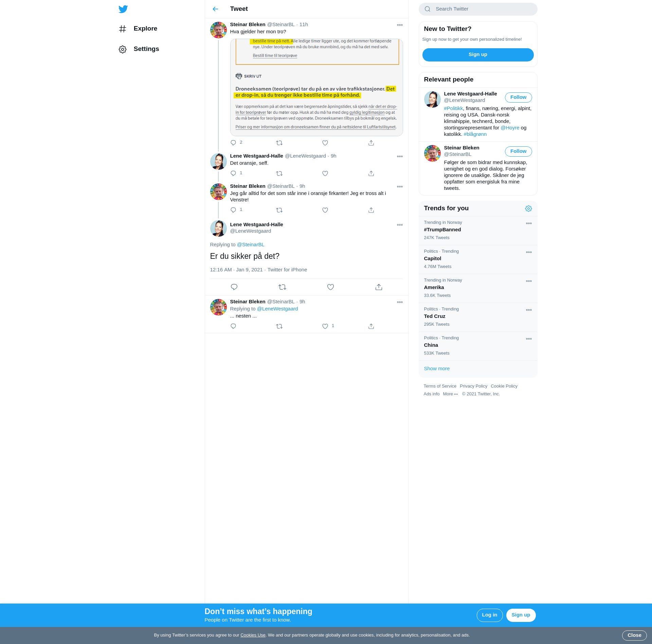
Task: Open the @Hoyre mention in Lene's bio
Action: [x=510, y=128]
